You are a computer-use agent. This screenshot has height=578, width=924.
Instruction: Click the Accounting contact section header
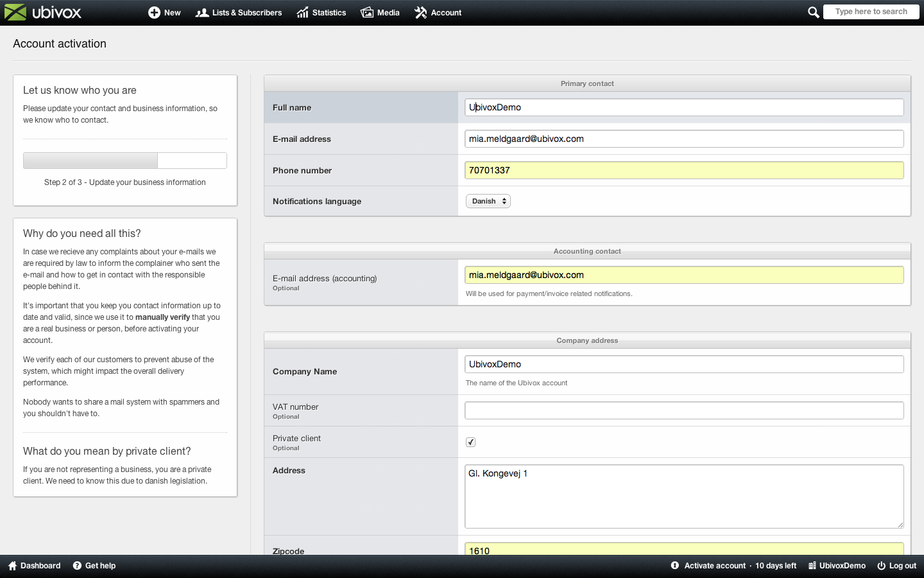pos(587,251)
